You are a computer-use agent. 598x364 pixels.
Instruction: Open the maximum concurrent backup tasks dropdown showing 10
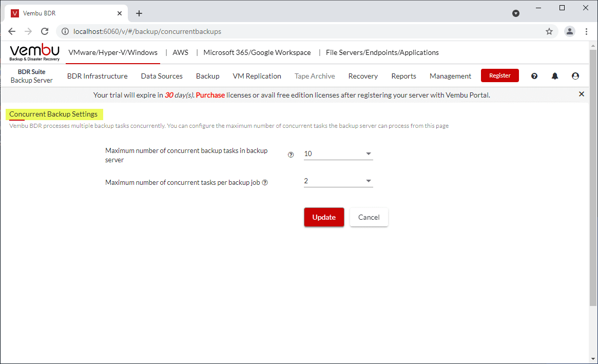tap(338, 154)
